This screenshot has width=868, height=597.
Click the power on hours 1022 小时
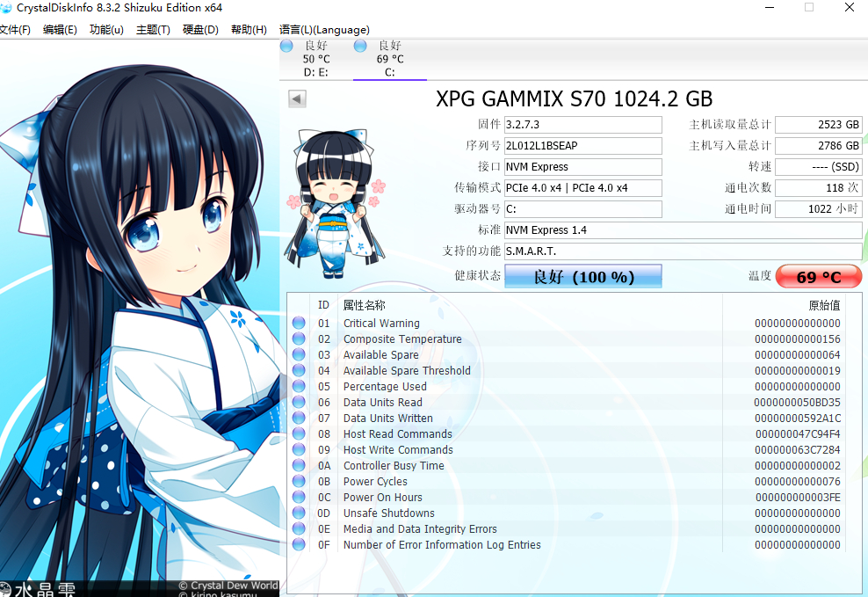[x=819, y=208]
